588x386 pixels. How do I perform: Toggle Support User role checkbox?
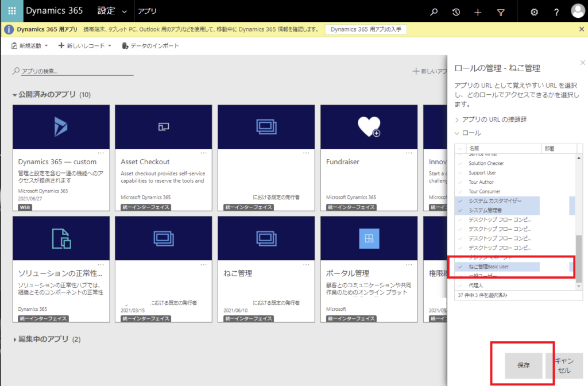pyautogui.click(x=460, y=173)
